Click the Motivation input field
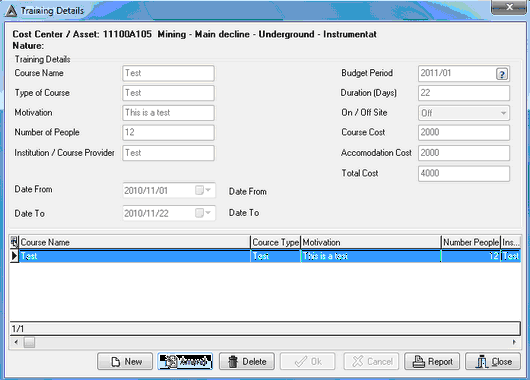The width and height of the screenshot is (530, 380). coord(168,113)
